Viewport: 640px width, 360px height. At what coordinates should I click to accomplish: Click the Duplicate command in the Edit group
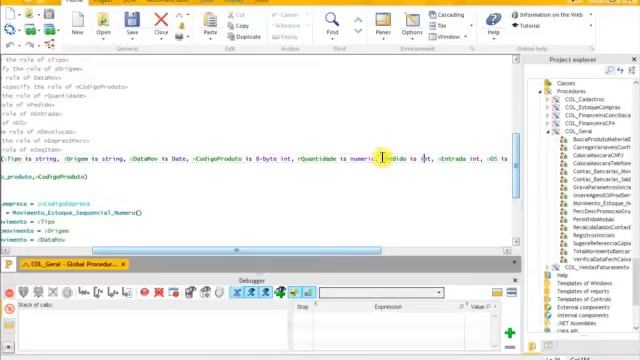[x=244, y=37]
